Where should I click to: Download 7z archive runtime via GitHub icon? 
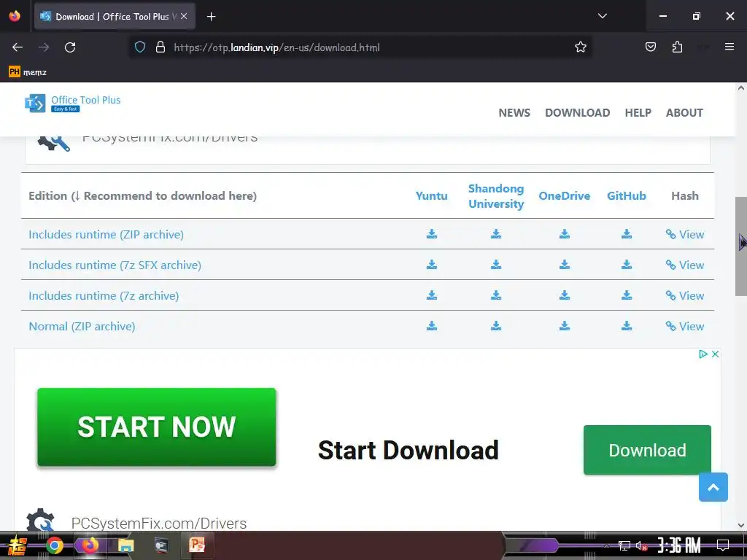(627, 295)
